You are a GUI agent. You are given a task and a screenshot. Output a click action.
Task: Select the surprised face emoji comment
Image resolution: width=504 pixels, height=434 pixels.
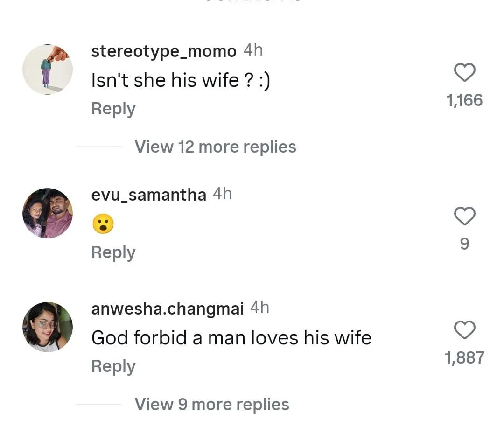(x=103, y=225)
